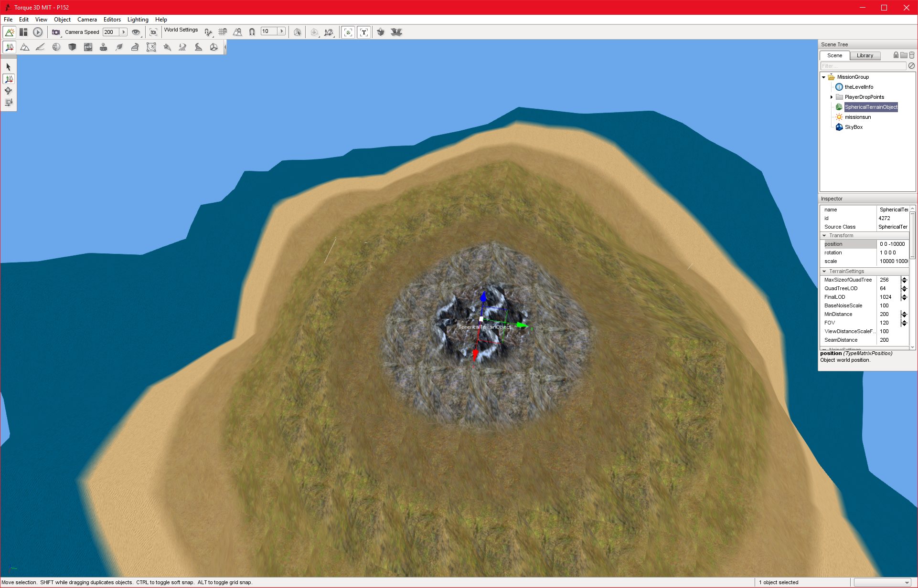Open the Editors menu
The height and width of the screenshot is (588, 918).
[112, 20]
